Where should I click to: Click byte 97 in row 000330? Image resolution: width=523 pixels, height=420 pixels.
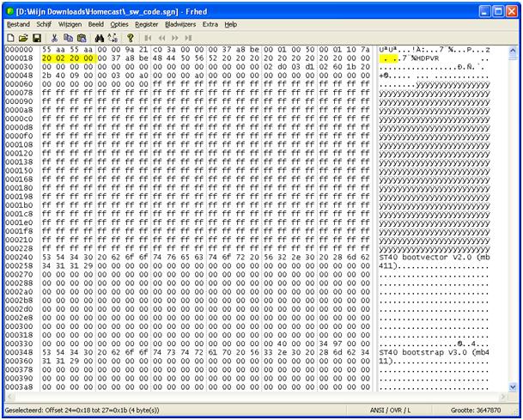pos(338,344)
